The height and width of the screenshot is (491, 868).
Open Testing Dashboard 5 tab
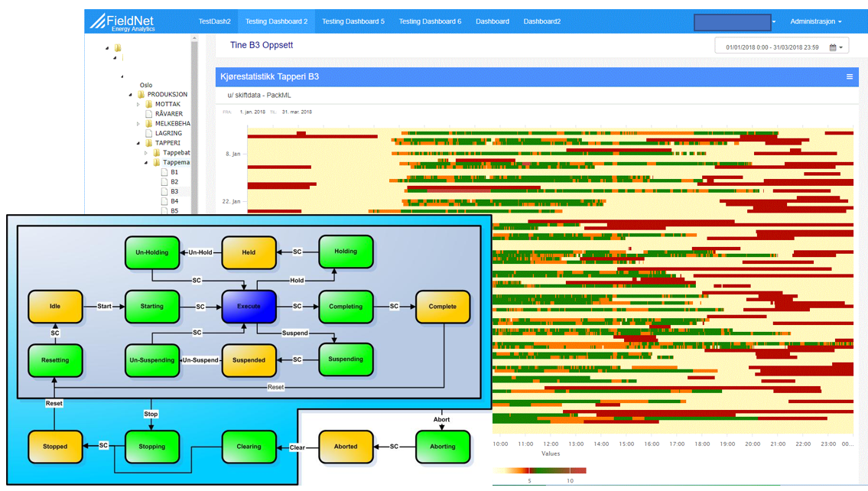pos(353,21)
